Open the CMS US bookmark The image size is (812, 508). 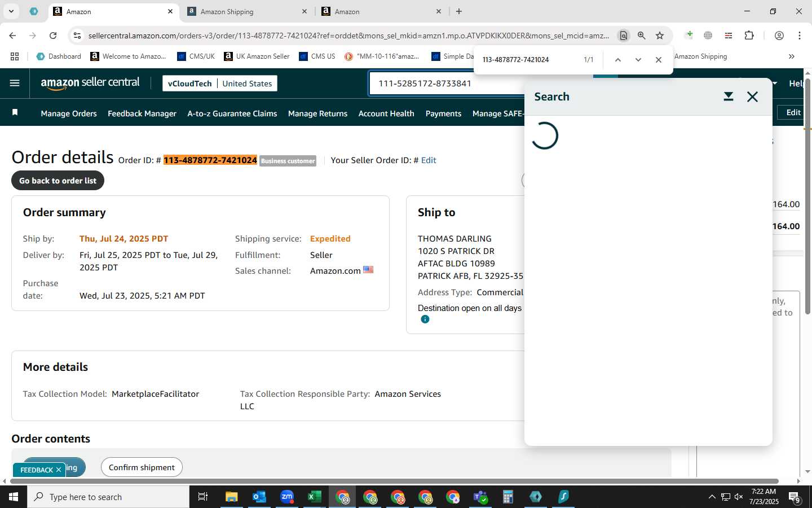pos(317,56)
